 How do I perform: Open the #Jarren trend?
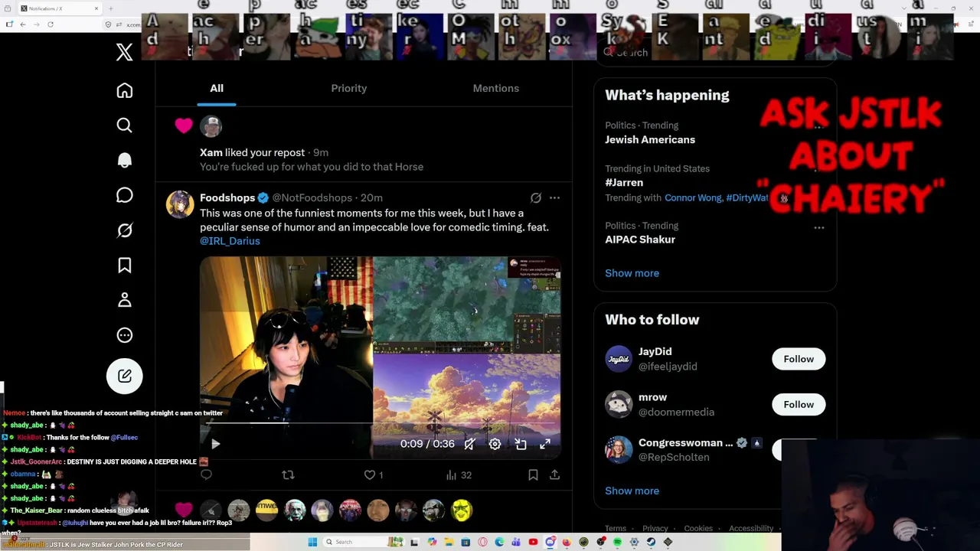624,183
